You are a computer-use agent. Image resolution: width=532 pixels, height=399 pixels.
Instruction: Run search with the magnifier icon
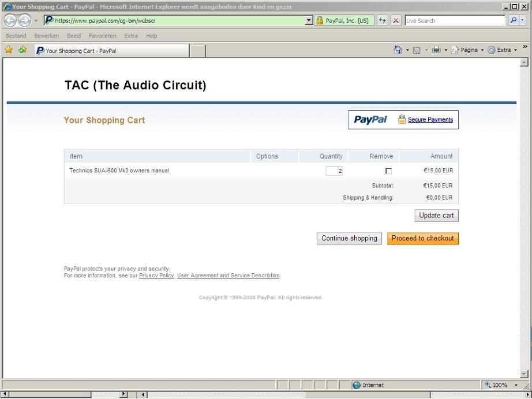514,20
